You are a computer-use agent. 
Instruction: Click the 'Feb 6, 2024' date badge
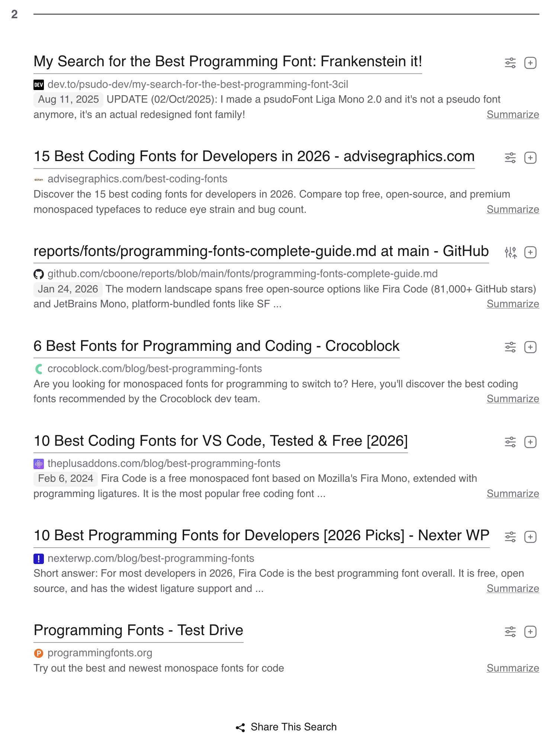(x=65, y=478)
